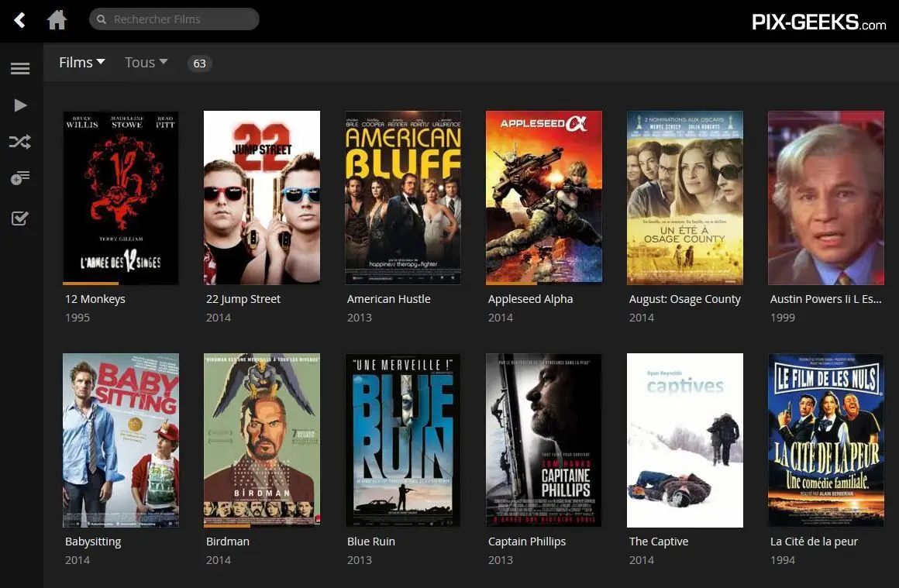Click the Birdman watch progress bar
This screenshot has height=588, width=899.
click(x=227, y=525)
